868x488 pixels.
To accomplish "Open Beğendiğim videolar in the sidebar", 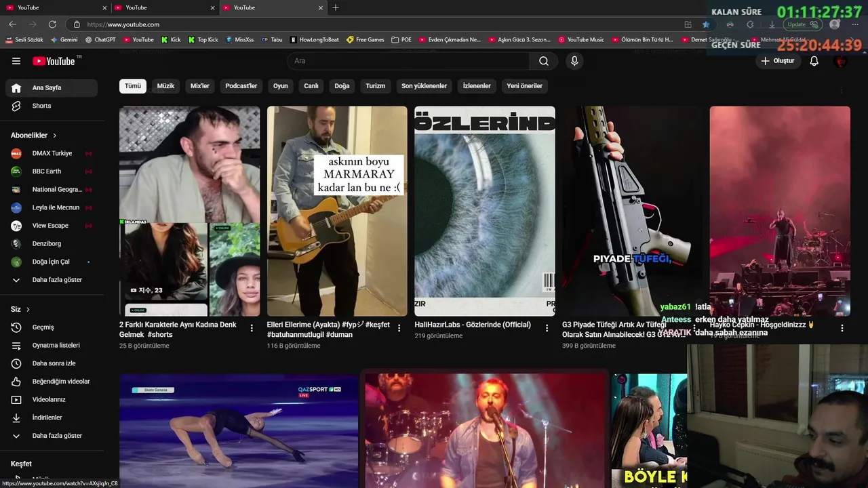I will (x=52, y=382).
